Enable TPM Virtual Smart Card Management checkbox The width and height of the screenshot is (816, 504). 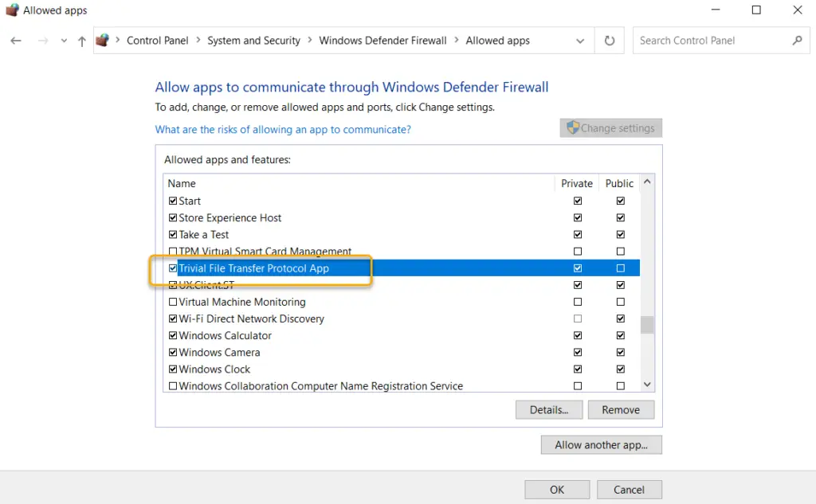[173, 252]
